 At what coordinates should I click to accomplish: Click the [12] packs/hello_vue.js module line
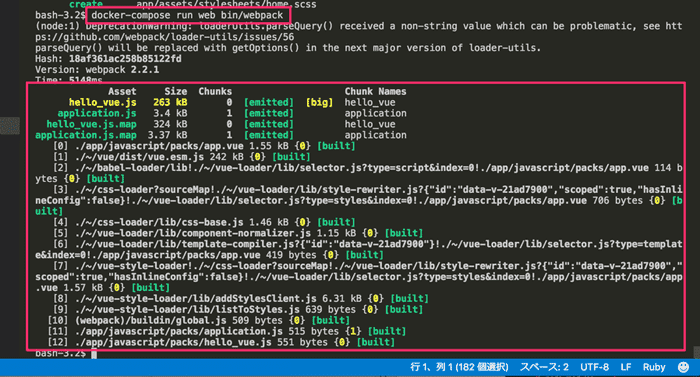[x=221, y=342]
